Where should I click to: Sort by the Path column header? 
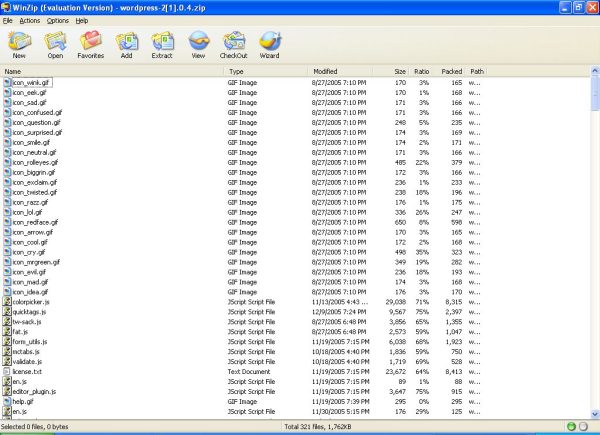click(477, 72)
